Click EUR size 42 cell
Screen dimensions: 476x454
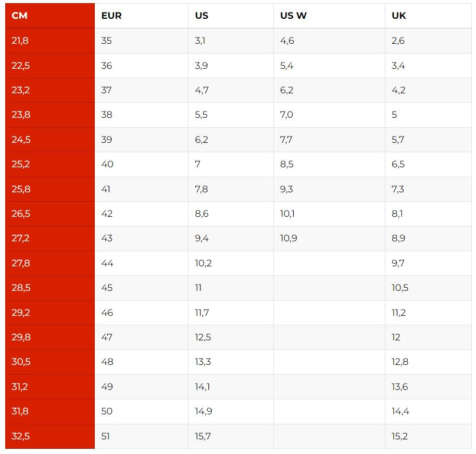pos(142,214)
